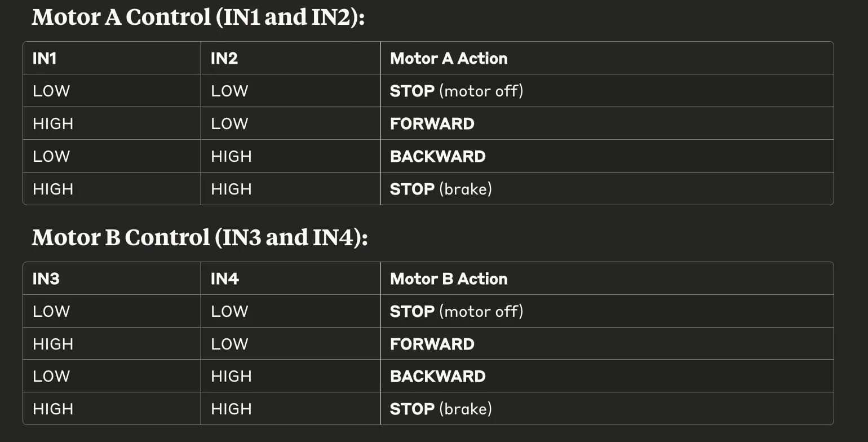Click the IN3 column header

pyautogui.click(x=46, y=279)
